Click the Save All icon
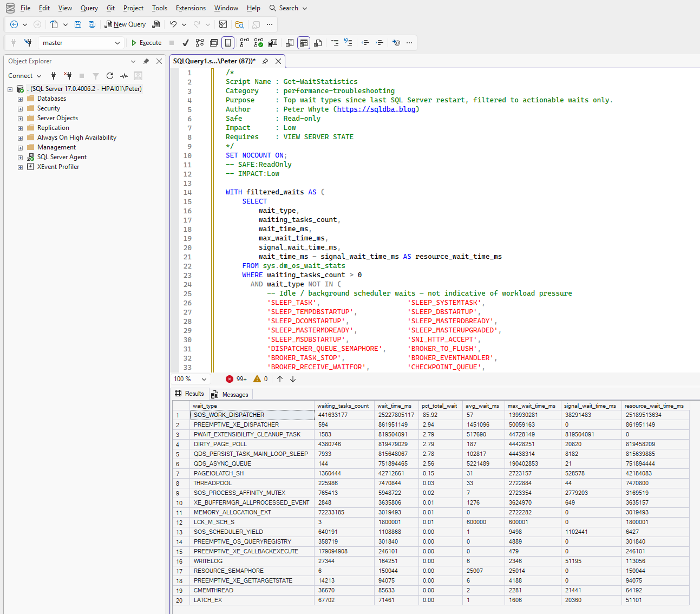 pyautogui.click(x=92, y=24)
